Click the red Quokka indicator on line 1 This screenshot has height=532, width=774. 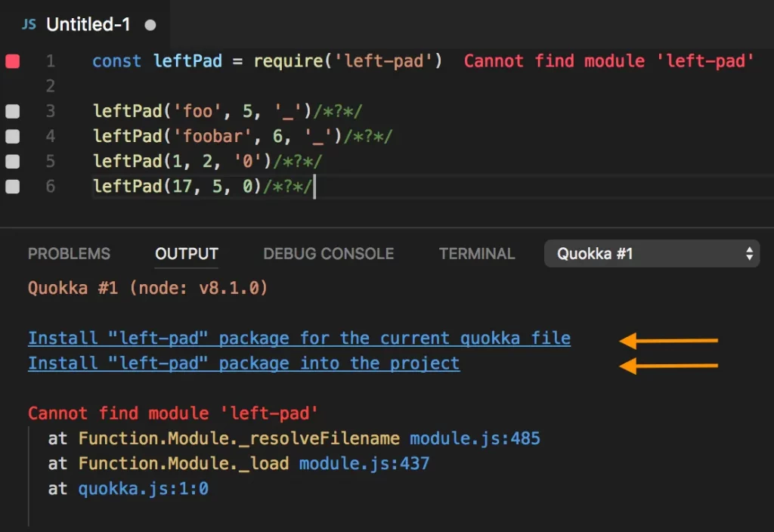tap(13, 61)
